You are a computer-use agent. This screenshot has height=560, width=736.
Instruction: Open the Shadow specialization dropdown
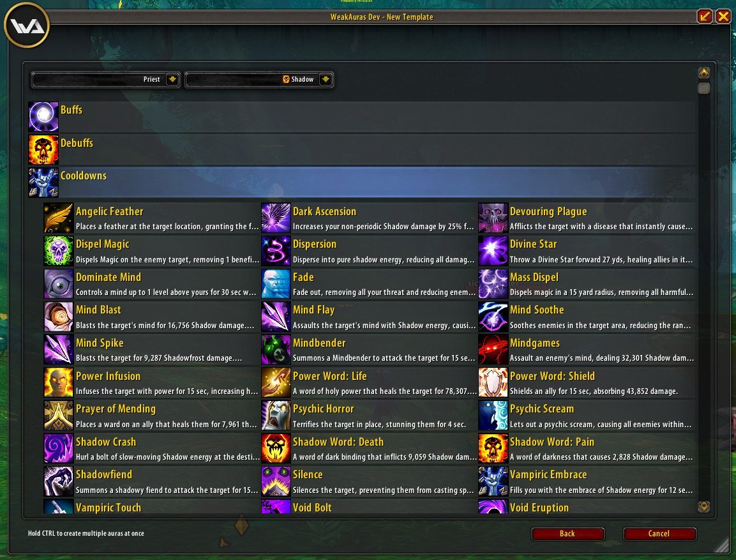(259, 79)
